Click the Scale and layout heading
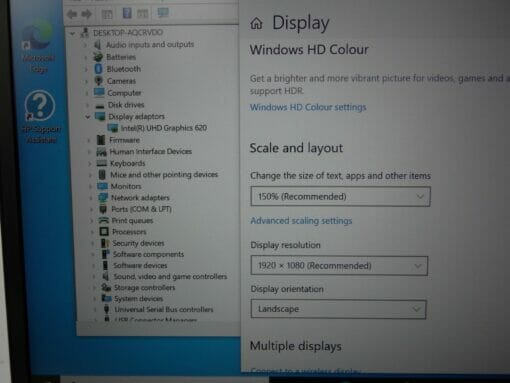This screenshot has height=383, width=510. tap(296, 148)
